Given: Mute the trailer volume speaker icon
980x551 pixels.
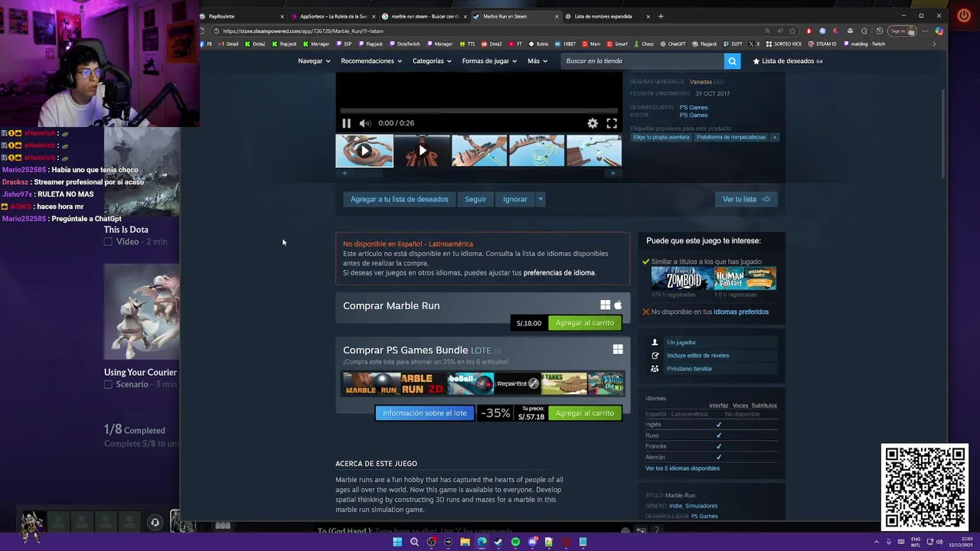Looking at the screenshot, I should tap(365, 123).
